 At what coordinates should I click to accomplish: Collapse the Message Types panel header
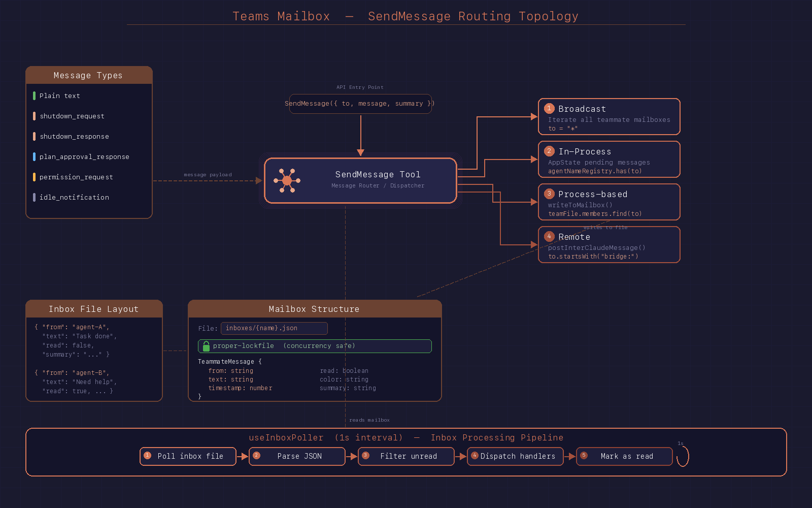tap(88, 75)
